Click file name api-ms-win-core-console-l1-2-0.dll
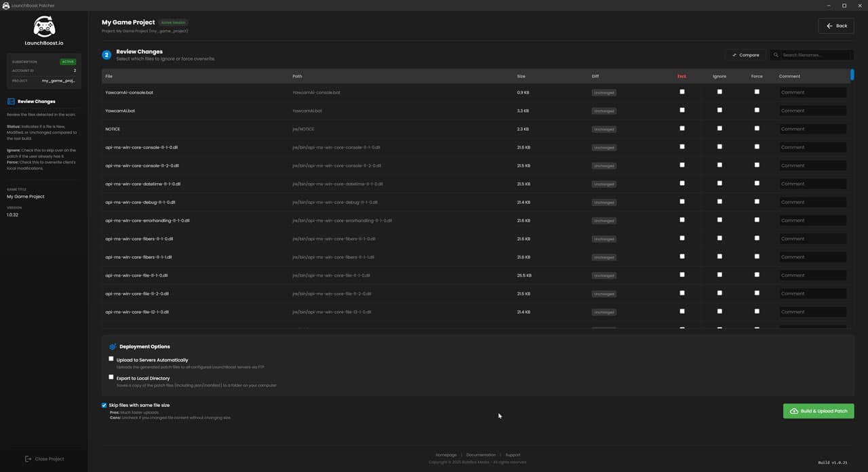The width and height of the screenshot is (868, 472). point(142,165)
